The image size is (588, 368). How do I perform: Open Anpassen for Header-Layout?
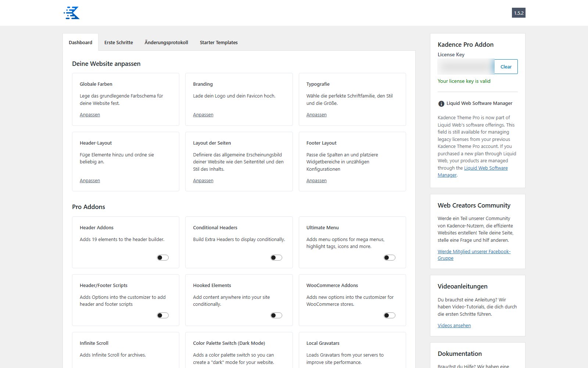tap(90, 181)
